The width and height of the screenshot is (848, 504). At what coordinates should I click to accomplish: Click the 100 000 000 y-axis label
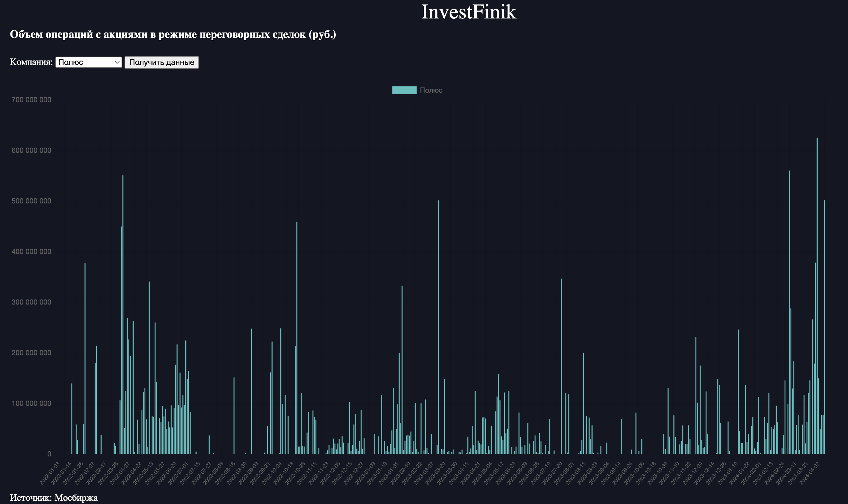(x=31, y=404)
